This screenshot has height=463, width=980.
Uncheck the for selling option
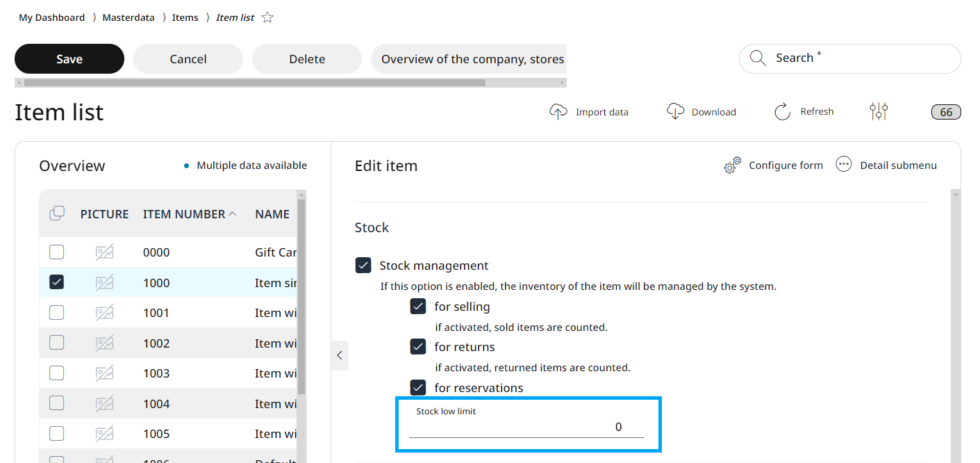click(418, 307)
